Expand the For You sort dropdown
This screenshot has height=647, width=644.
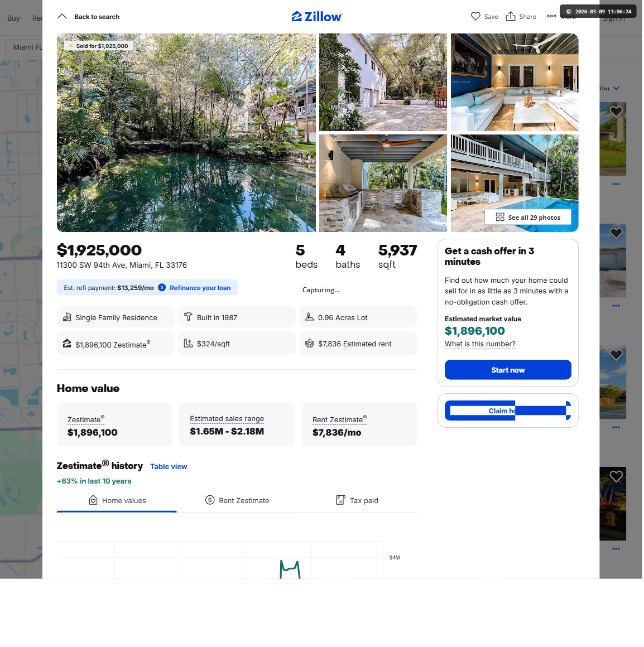[x=610, y=88]
